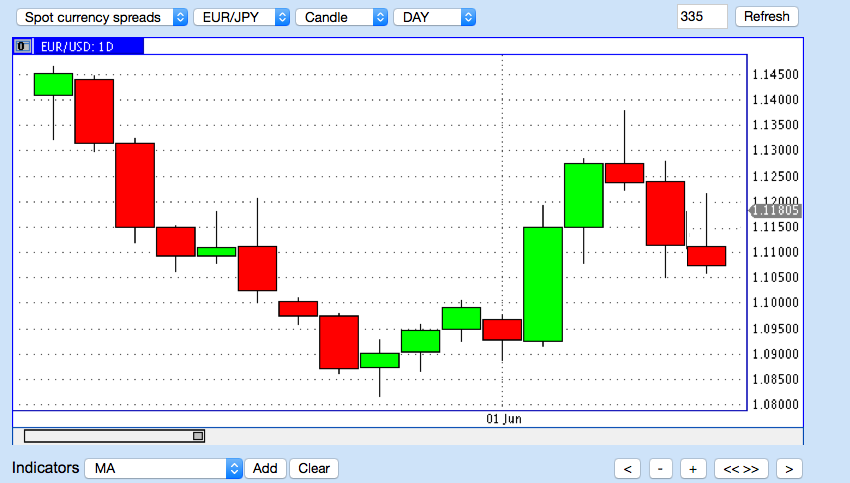The image size is (850, 483).
Task: Click the scroll right > button
Action: [789, 469]
